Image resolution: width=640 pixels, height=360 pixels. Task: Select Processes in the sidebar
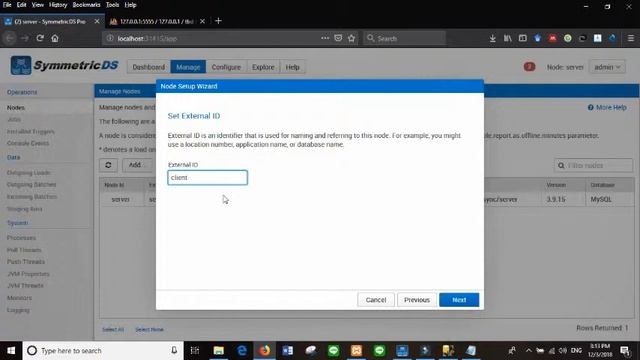point(21,238)
